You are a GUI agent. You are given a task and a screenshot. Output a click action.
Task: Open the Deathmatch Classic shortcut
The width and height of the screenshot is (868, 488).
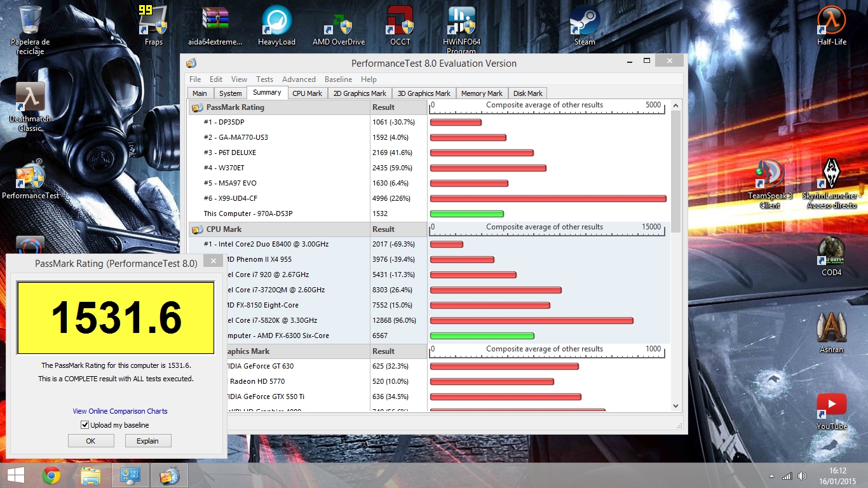pyautogui.click(x=30, y=107)
